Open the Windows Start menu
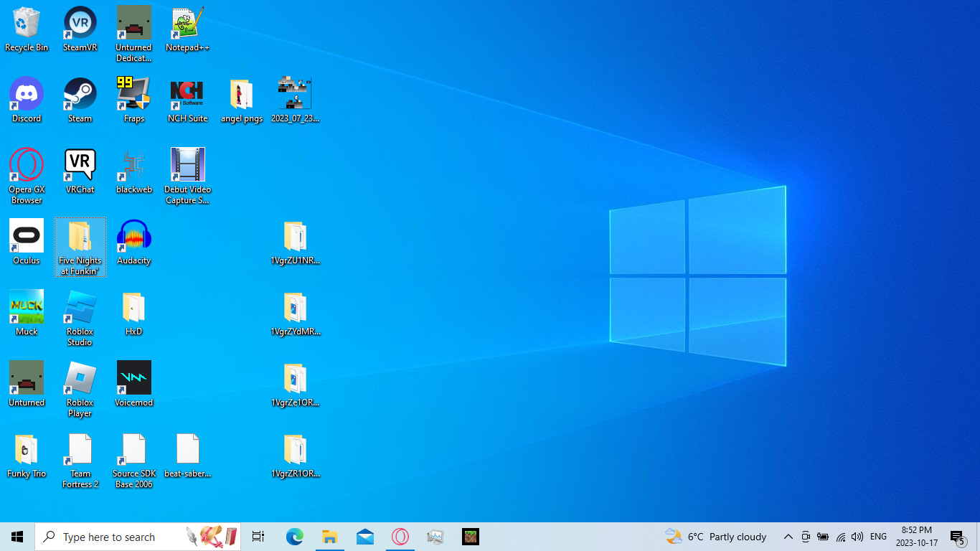The height and width of the screenshot is (551, 980). [x=17, y=537]
